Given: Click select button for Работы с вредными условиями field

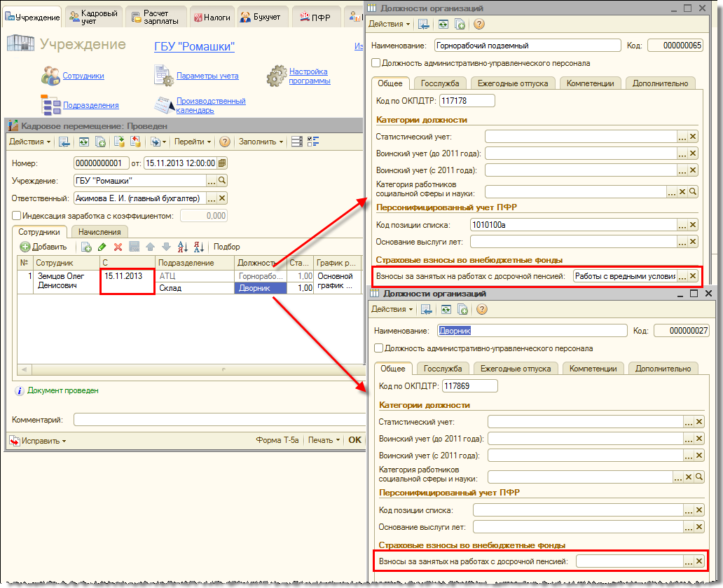Looking at the screenshot, I should 682,276.
